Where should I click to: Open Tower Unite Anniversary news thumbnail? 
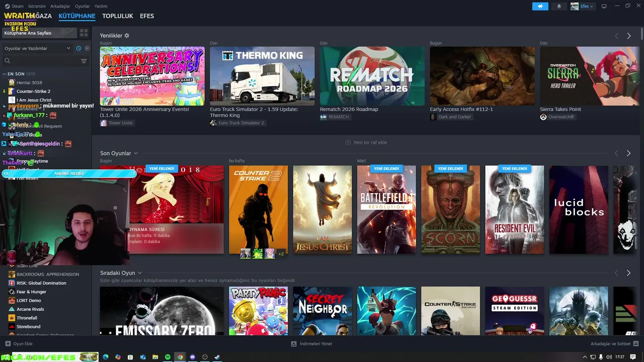click(x=152, y=76)
